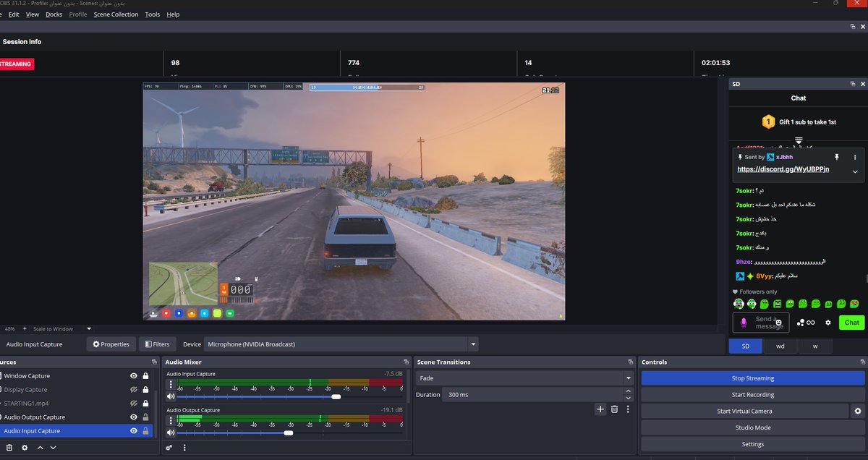Click Start Recording button
The width and height of the screenshot is (868, 460).
tap(753, 395)
